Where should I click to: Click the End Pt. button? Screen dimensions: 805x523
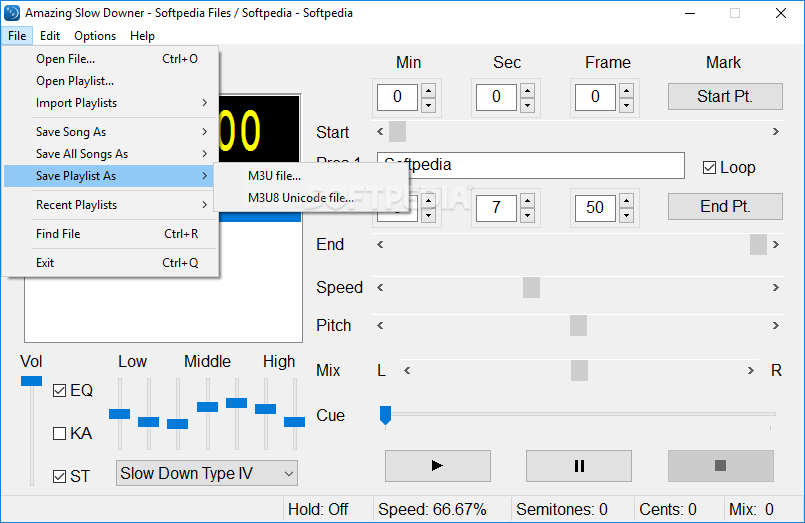725,206
